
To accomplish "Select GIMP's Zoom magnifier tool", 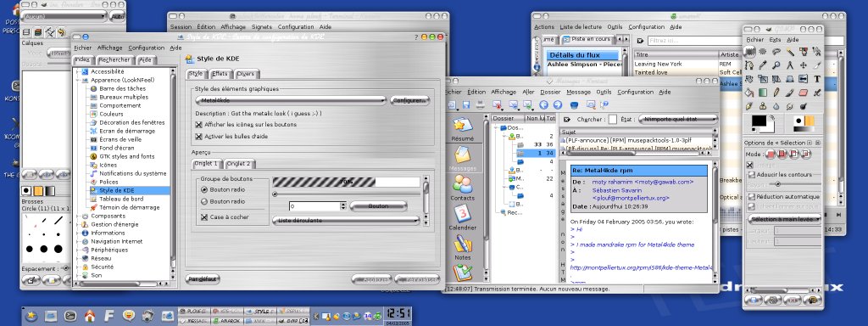I will coord(776,65).
